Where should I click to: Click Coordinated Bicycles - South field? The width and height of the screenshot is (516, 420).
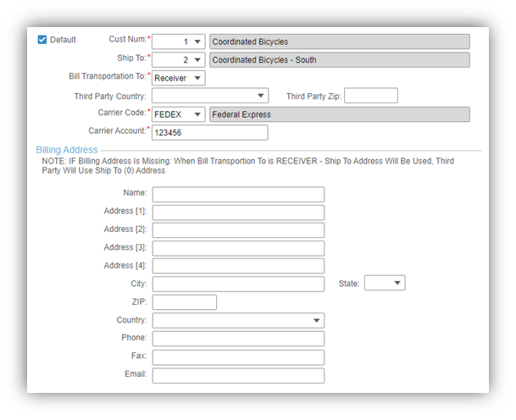tap(340, 60)
